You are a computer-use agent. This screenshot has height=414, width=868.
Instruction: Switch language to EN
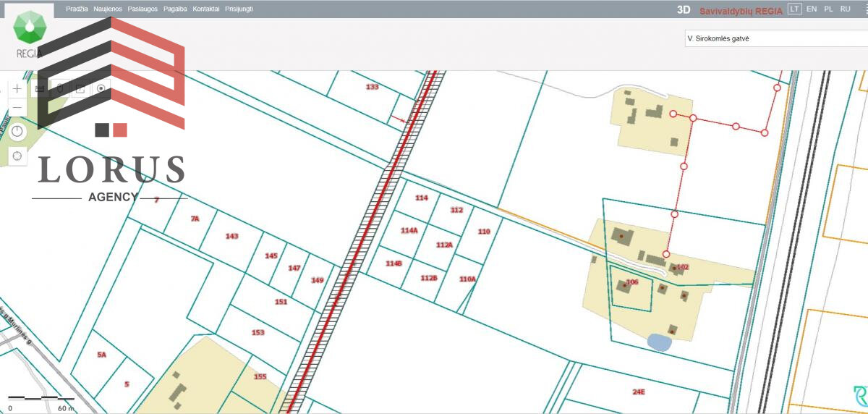coord(812,9)
